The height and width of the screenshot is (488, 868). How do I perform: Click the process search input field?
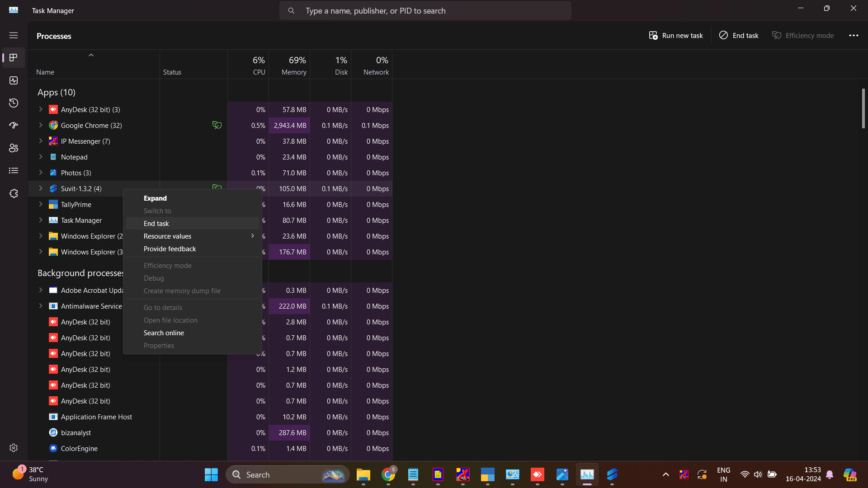point(425,10)
